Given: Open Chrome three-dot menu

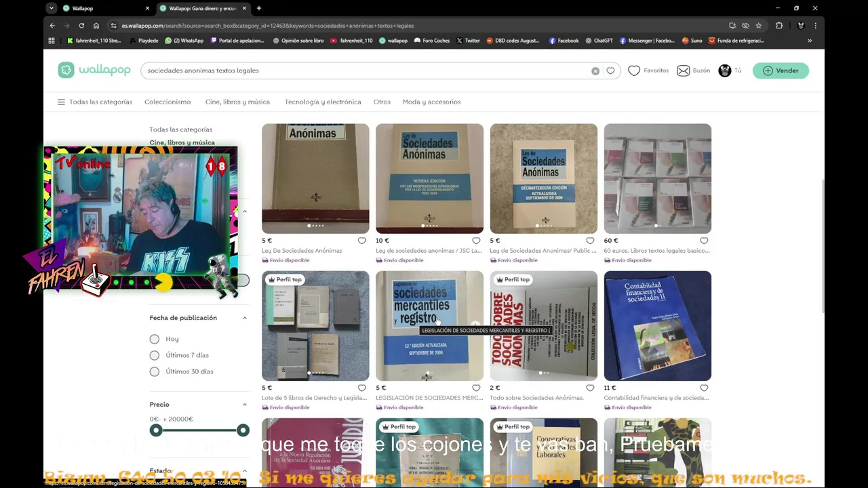Looking at the screenshot, I should pyautogui.click(x=815, y=26).
